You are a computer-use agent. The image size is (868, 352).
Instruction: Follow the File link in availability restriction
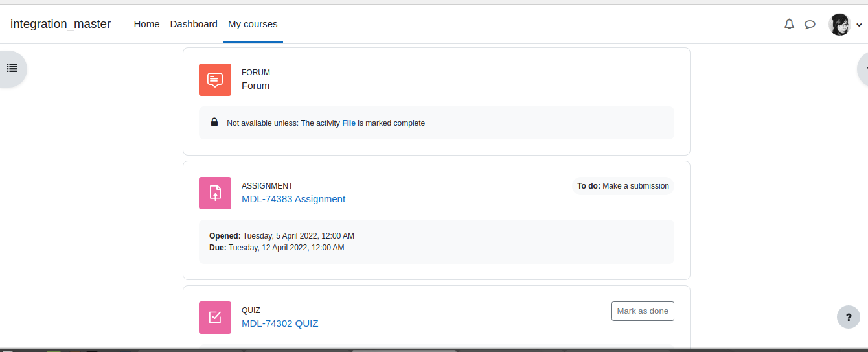(348, 123)
